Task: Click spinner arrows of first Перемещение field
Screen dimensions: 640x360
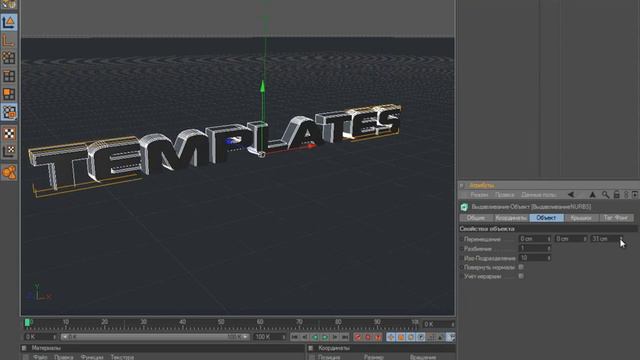Action: click(x=549, y=239)
